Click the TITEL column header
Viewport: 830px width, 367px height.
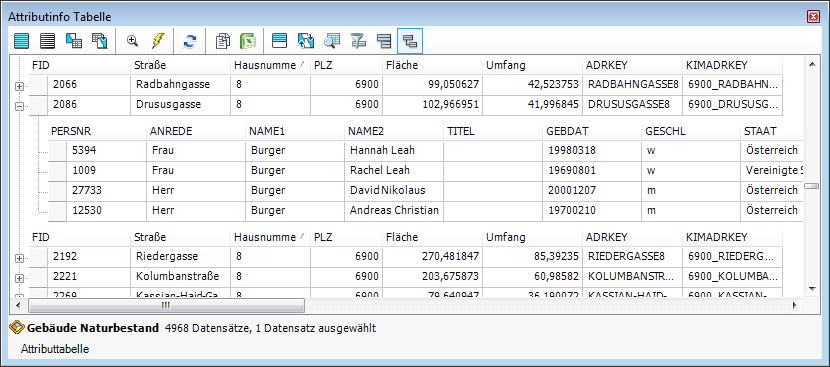click(x=494, y=131)
